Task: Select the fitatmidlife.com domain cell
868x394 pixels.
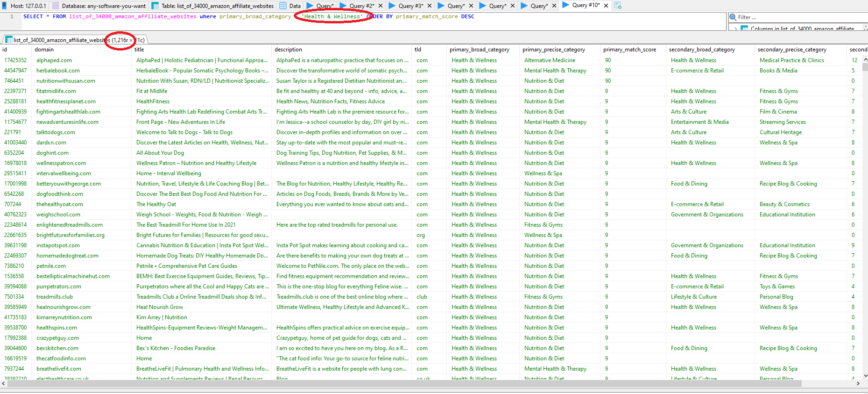Action: [81, 91]
